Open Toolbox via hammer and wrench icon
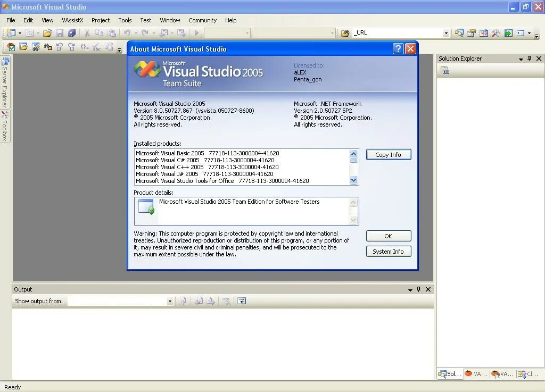The image size is (545, 392). click(x=496, y=33)
